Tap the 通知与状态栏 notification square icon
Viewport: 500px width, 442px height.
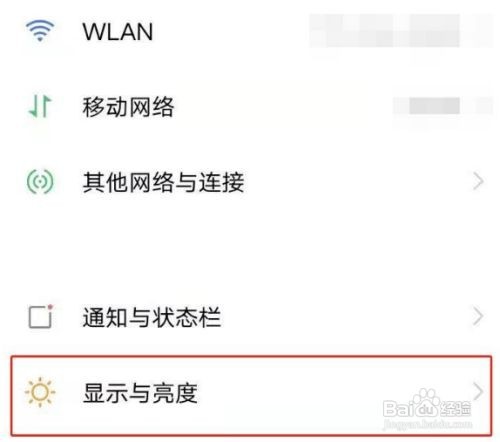pyautogui.click(x=41, y=316)
